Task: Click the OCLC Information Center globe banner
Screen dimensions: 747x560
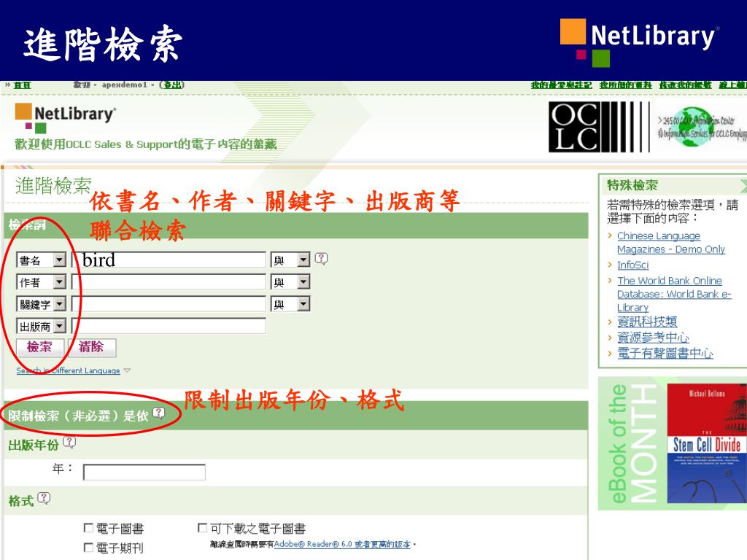Action: (x=701, y=127)
